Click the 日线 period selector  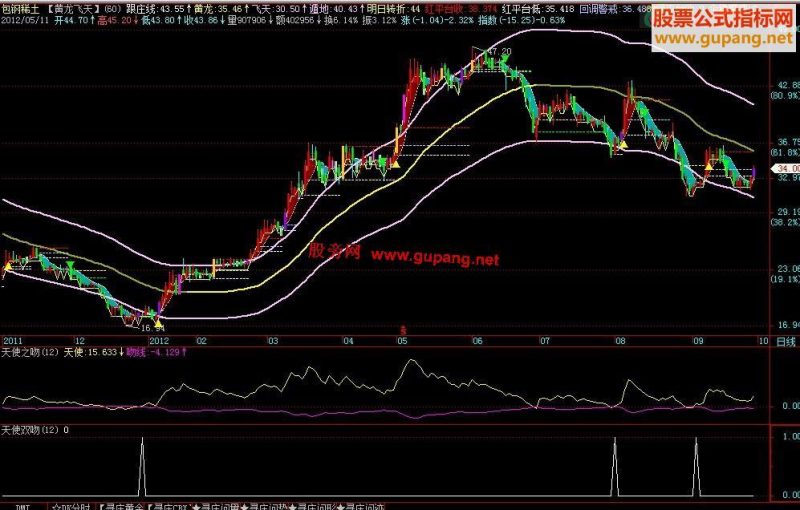tap(786, 341)
